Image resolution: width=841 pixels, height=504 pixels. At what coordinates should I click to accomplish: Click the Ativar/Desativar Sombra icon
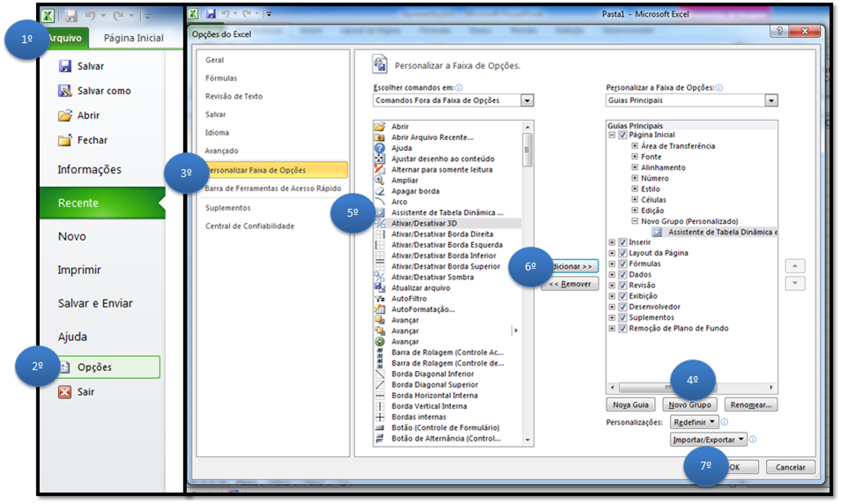(x=380, y=278)
